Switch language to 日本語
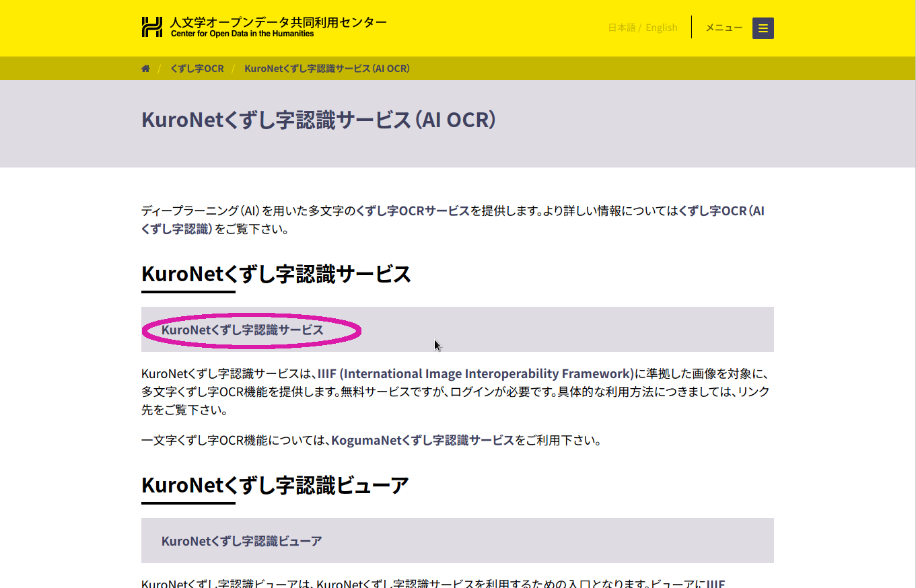916x588 pixels. click(x=621, y=28)
